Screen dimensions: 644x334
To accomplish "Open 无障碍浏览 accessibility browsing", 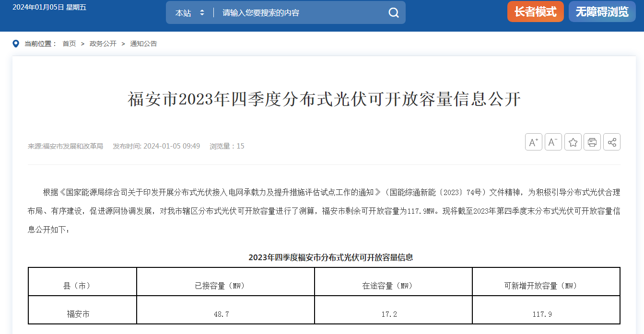I will 602,12.
